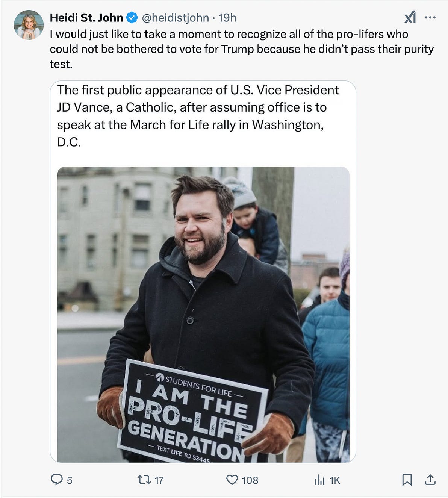This screenshot has height=498, width=448.
Task: Click the Heidi St. John display name
Action: (x=86, y=18)
